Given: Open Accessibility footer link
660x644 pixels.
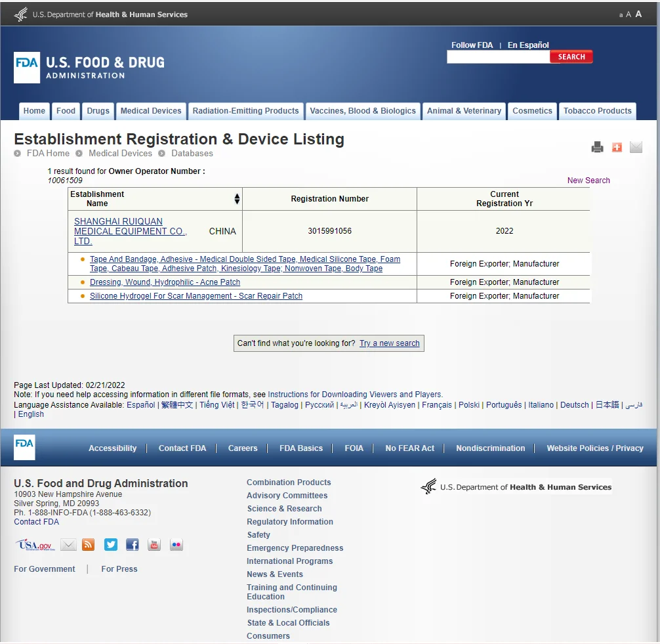Looking at the screenshot, I should pyautogui.click(x=112, y=448).
